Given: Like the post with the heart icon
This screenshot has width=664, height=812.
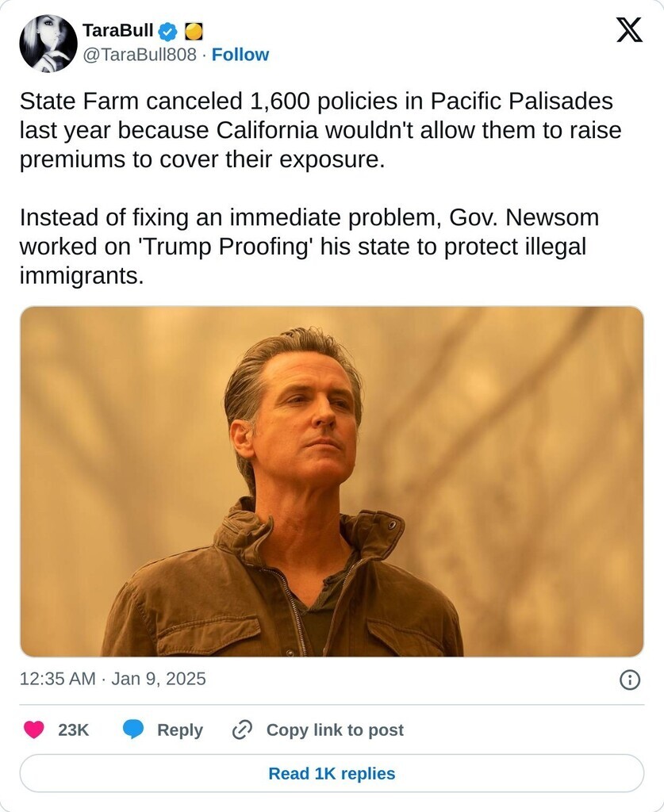Looking at the screenshot, I should click(33, 730).
